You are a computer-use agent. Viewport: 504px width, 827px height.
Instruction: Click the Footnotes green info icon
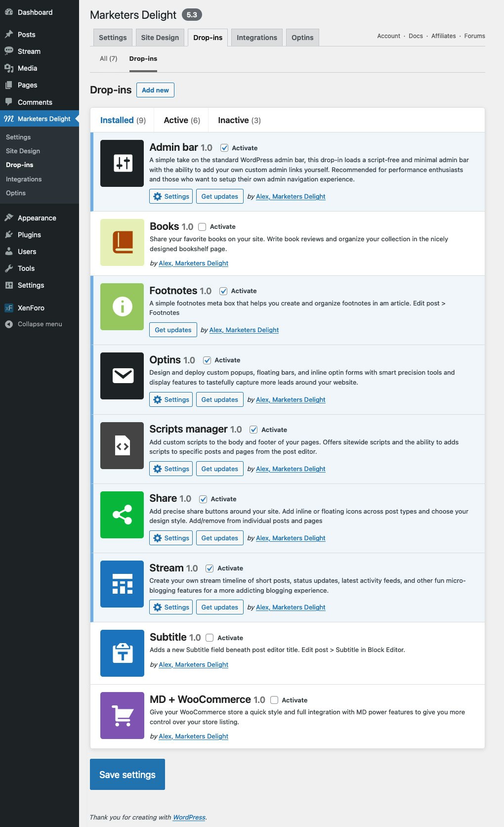(x=122, y=306)
